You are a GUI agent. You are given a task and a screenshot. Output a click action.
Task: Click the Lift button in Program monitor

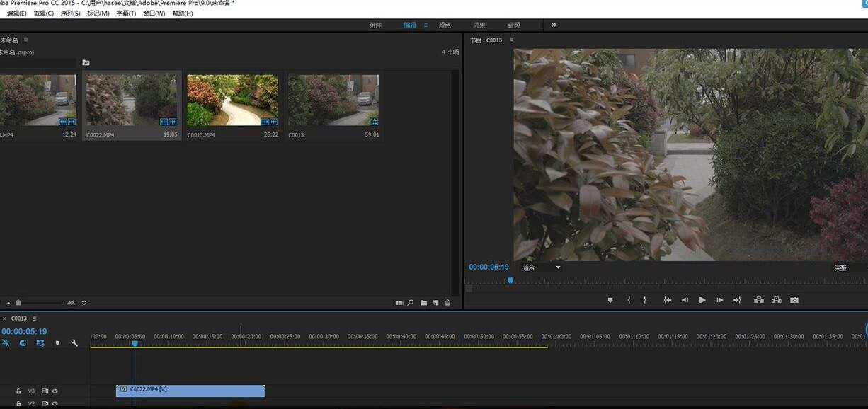point(759,300)
